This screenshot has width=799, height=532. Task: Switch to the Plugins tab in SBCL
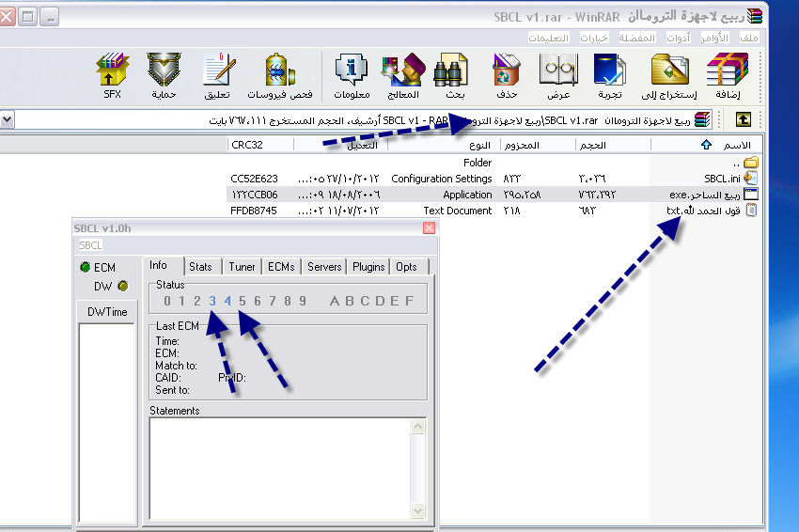coord(368,267)
